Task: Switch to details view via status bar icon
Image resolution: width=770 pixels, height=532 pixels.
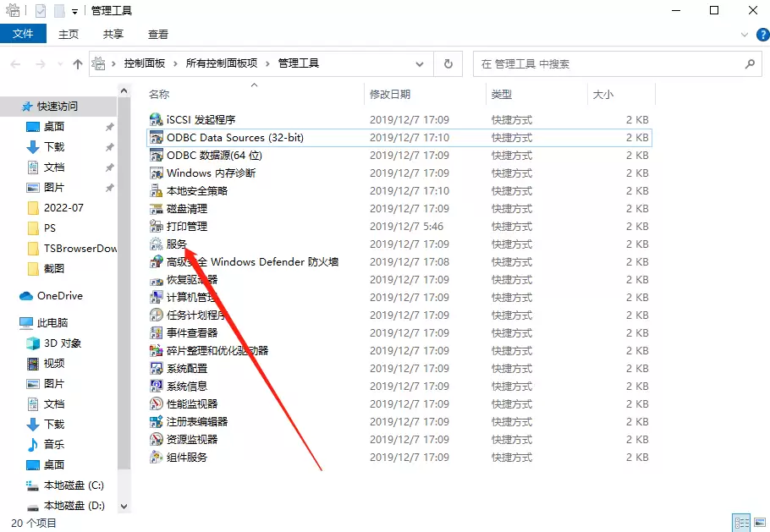Action: tap(741, 522)
